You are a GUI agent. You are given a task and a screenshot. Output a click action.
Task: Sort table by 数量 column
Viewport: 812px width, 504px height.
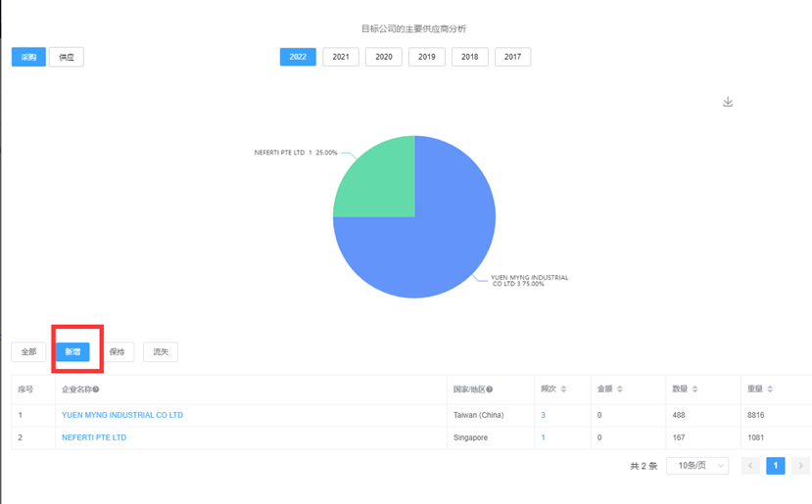(695, 389)
